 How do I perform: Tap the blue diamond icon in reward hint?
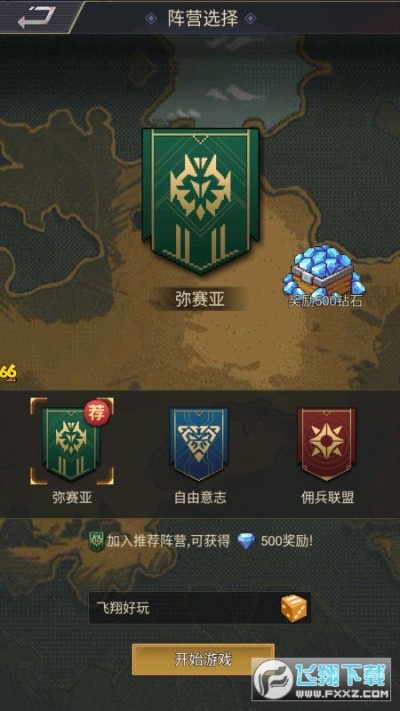[246, 541]
